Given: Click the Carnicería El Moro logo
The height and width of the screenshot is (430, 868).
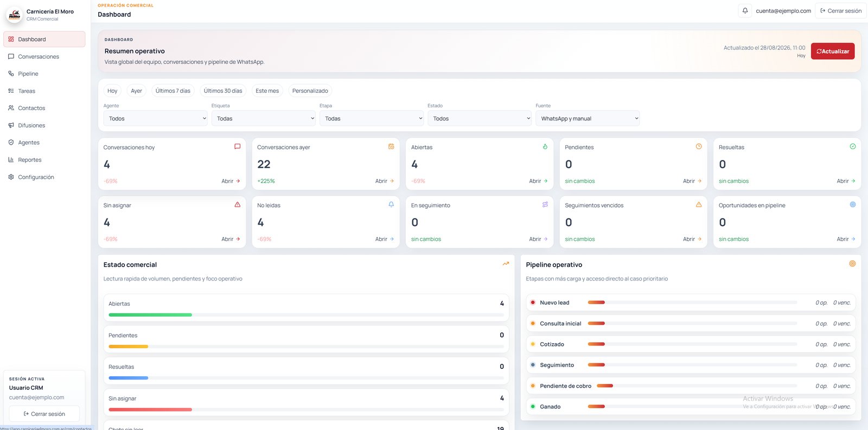Looking at the screenshot, I should point(15,15).
